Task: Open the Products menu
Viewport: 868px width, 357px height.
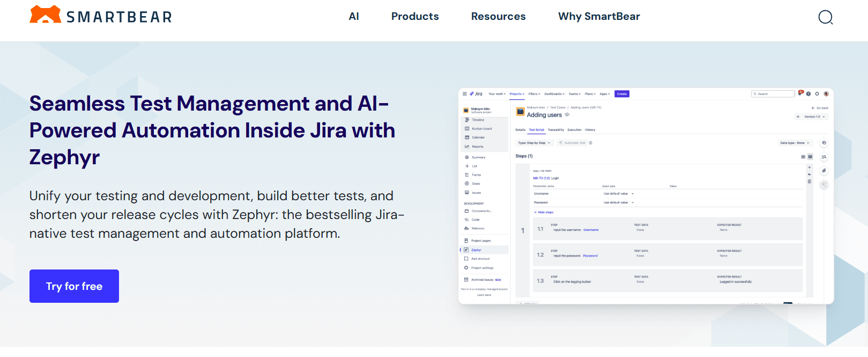Action: 415,17
